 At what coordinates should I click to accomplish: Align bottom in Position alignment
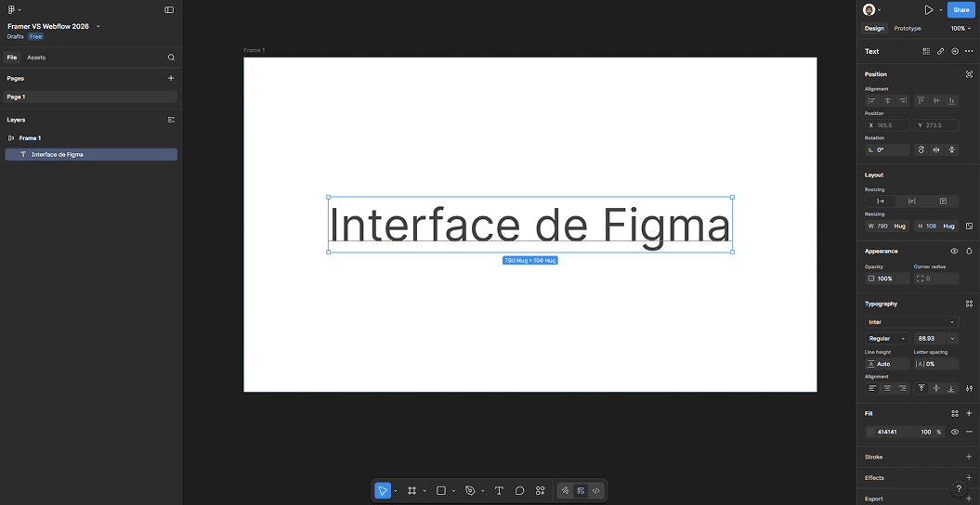(951, 100)
